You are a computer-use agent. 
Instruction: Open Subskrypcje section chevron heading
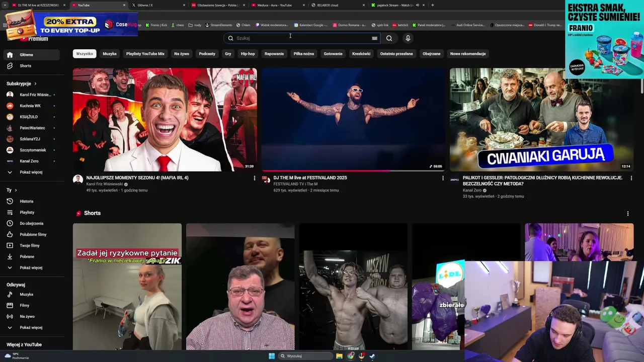(22, 83)
